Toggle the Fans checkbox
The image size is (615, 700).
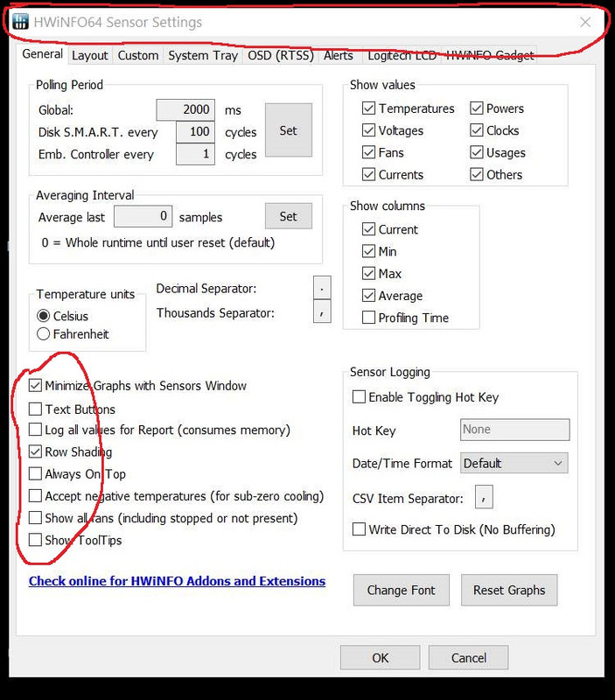(x=368, y=152)
